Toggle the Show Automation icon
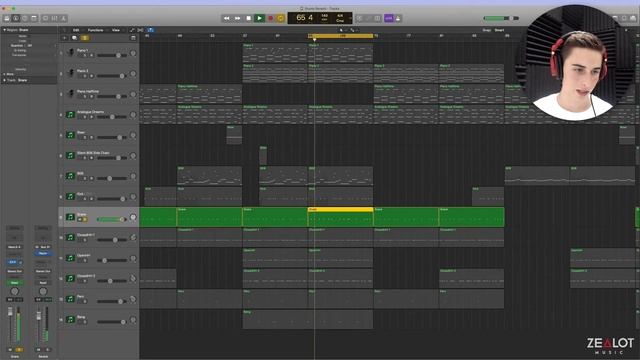The image size is (640, 360). 132,30
